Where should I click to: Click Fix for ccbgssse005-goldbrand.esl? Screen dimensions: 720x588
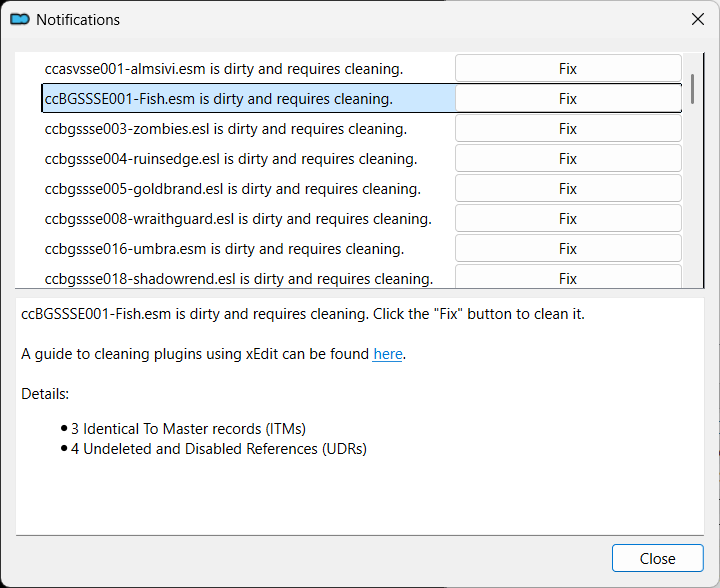coord(568,189)
